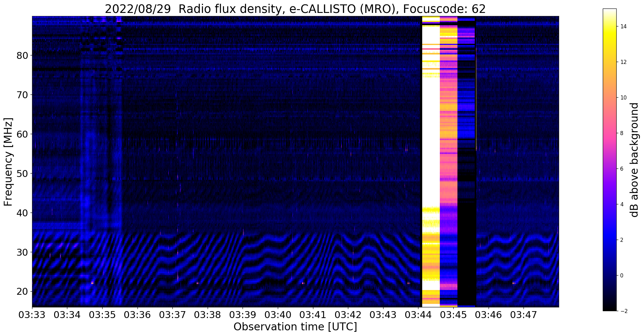Click the colorbar tick label 6
Screen dimensions: 644x336
(621, 169)
